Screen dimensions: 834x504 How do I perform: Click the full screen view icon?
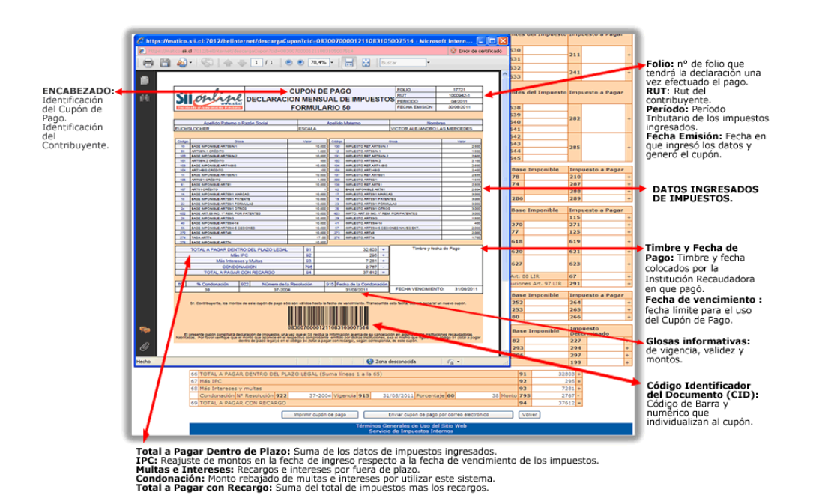click(x=366, y=63)
